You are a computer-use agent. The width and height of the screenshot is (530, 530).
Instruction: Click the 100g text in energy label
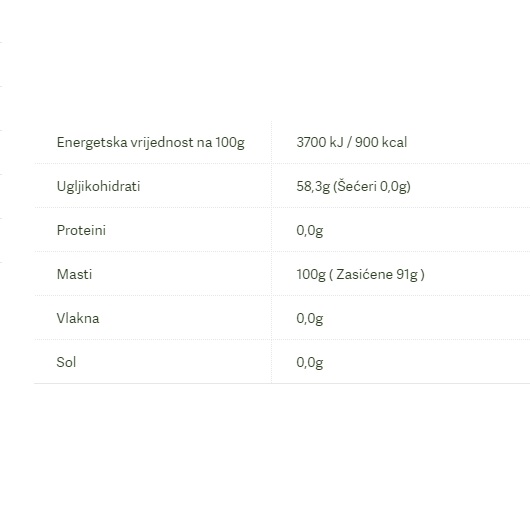coord(230,143)
